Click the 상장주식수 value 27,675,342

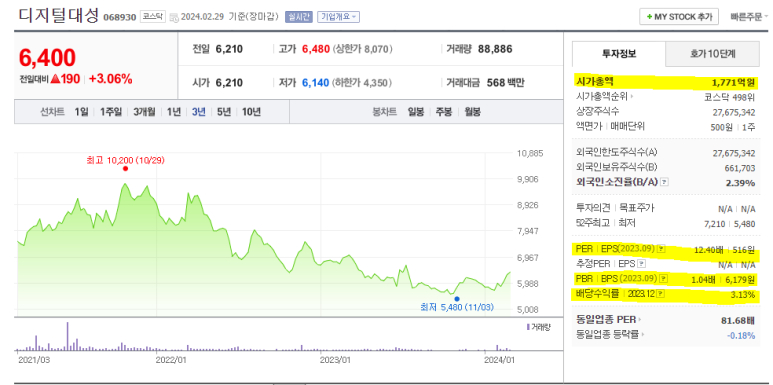pos(734,112)
